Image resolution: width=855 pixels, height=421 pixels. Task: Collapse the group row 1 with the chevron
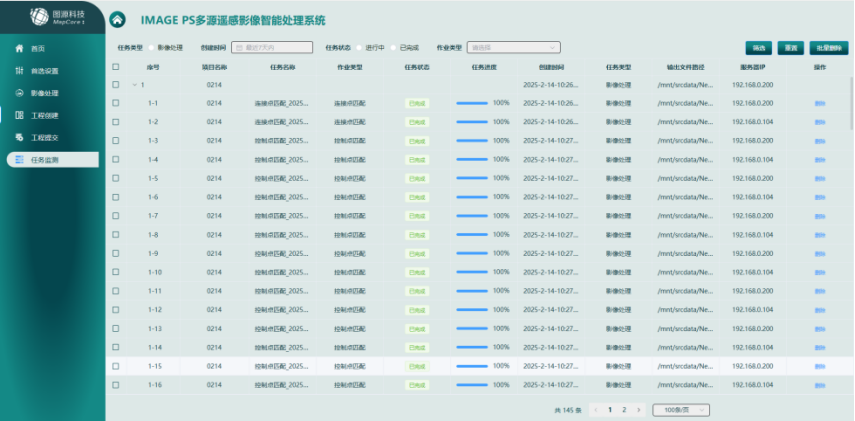tap(135, 85)
